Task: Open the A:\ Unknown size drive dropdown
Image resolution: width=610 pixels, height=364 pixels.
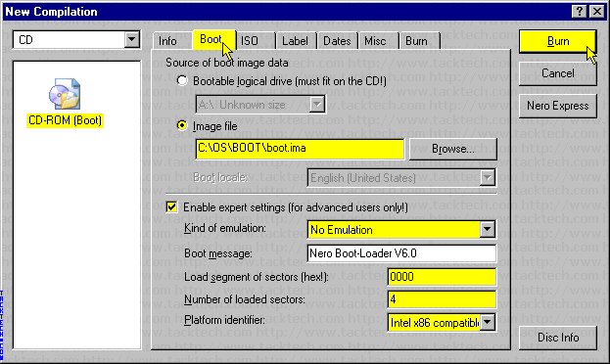Action: coord(317,105)
